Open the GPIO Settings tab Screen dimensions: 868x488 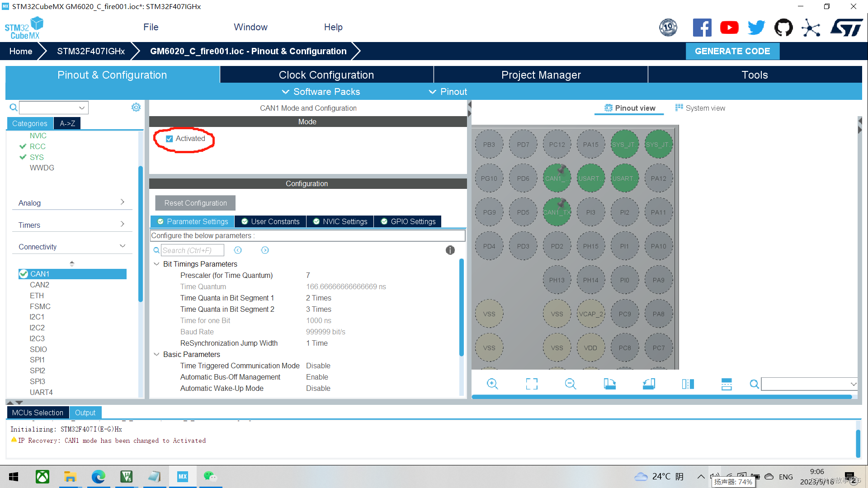click(408, 221)
